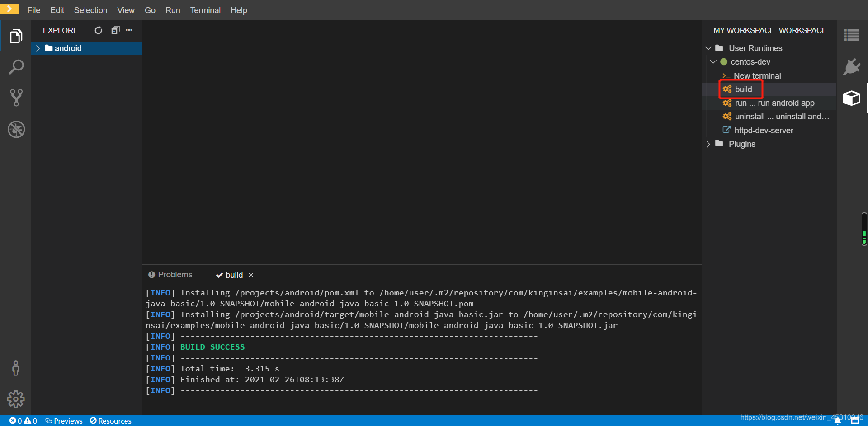Viewport: 868px width, 426px height.
Task: Click the New terminal prompt icon
Action: click(726, 76)
